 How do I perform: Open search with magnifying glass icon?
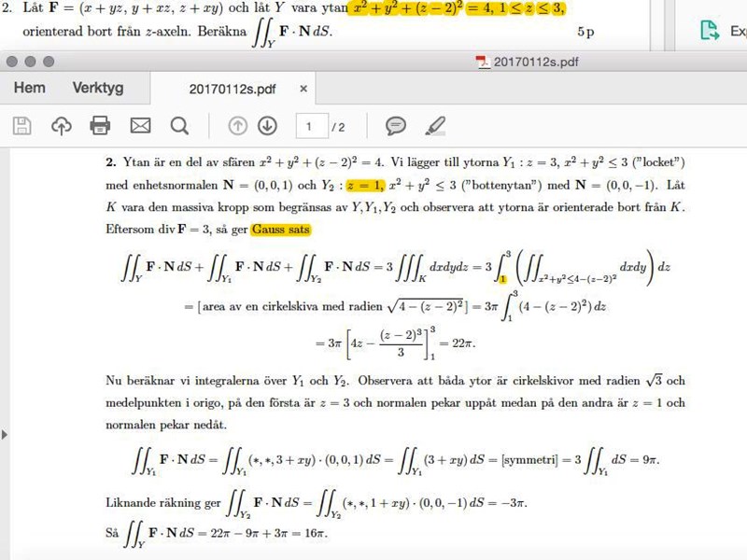click(179, 126)
